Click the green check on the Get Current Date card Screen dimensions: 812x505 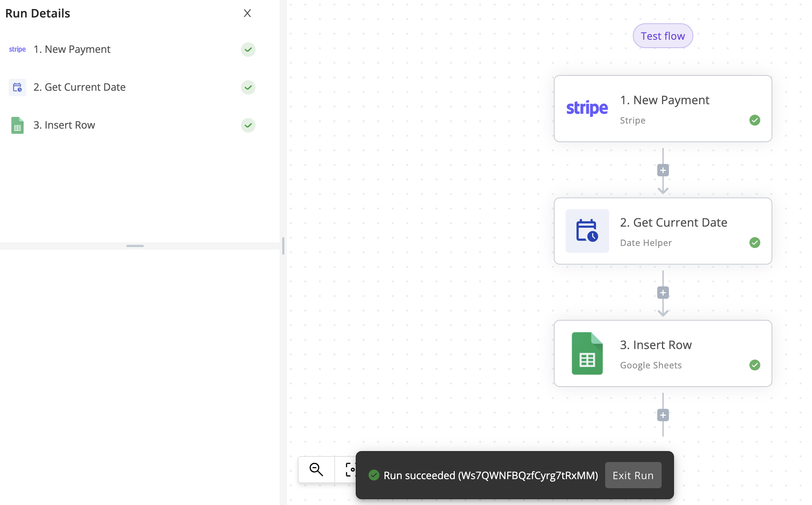click(x=754, y=243)
